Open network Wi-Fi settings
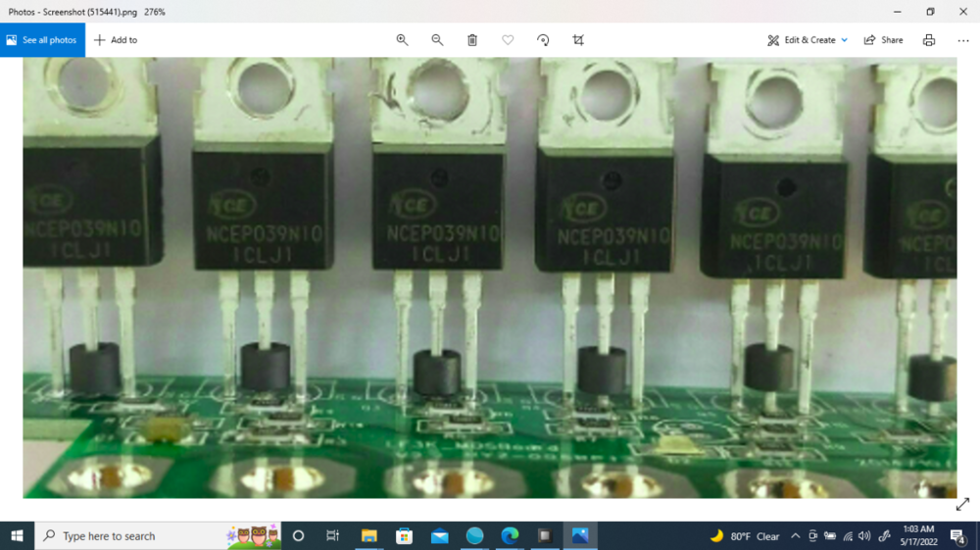Image resolution: width=980 pixels, height=550 pixels. click(848, 536)
